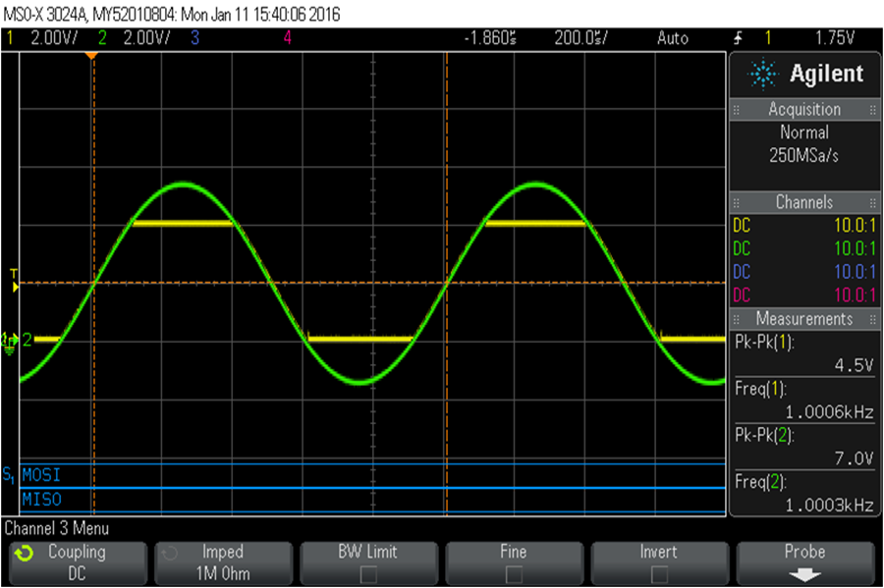Click the Probe button down arrow icon
884x588 pixels.
click(804, 575)
